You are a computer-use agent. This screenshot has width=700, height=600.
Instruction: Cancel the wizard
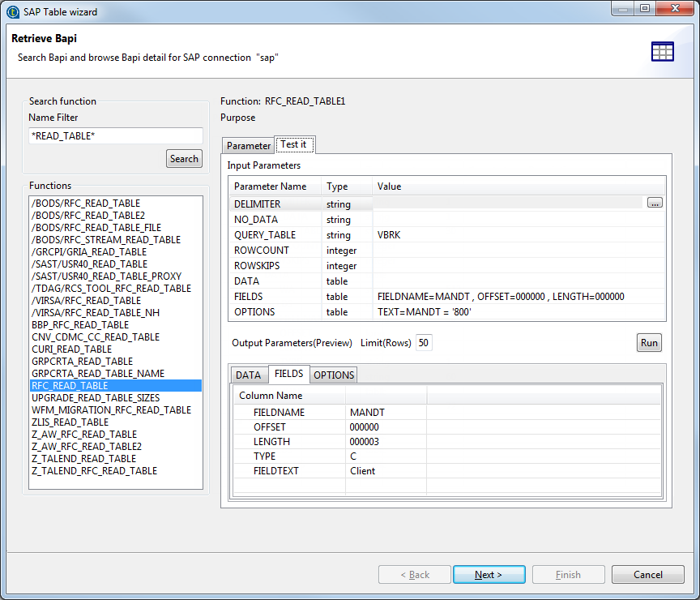tap(647, 575)
